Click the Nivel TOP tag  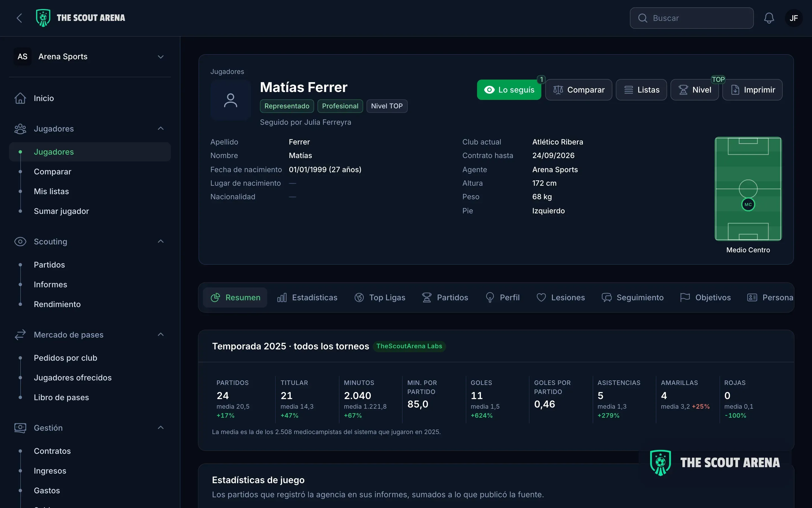point(387,106)
